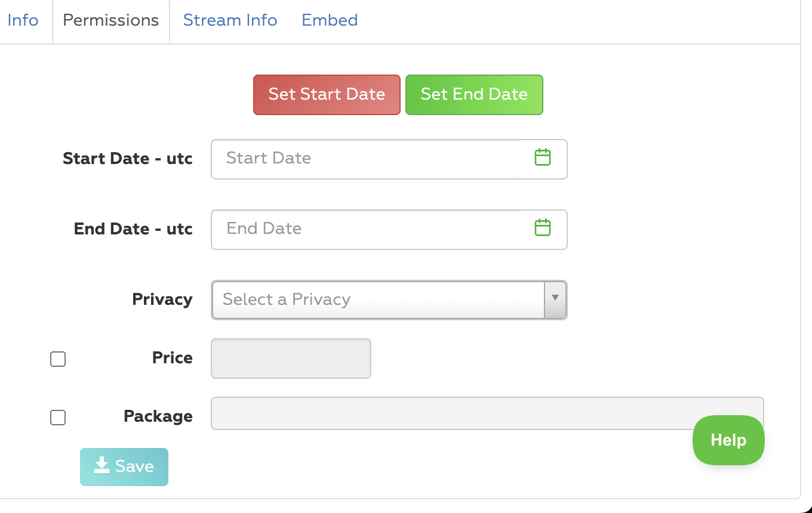Go to the Embed tab
Viewport: 812px width, 513px height.
[330, 20]
